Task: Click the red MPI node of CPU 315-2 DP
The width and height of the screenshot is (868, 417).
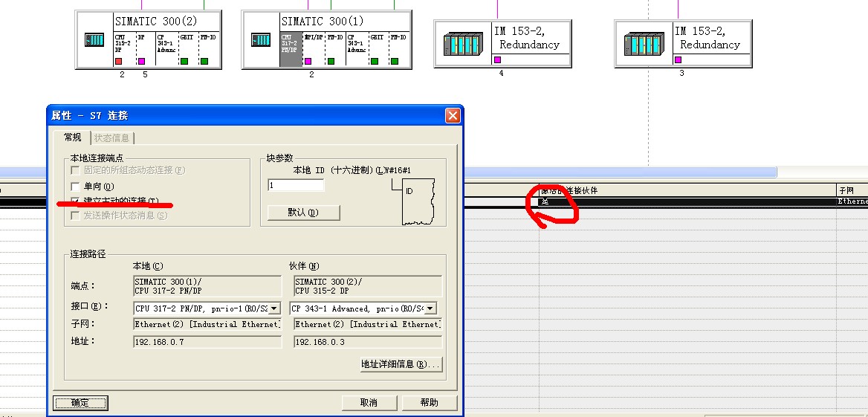Action: pos(118,61)
